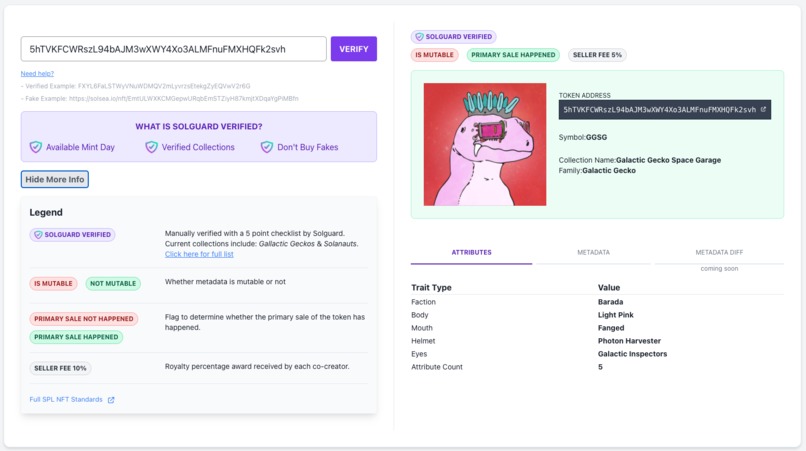The image size is (806, 451).
Task: Click PRIMARY SALE HAPPENED badge in Legend
Action: [76, 337]
